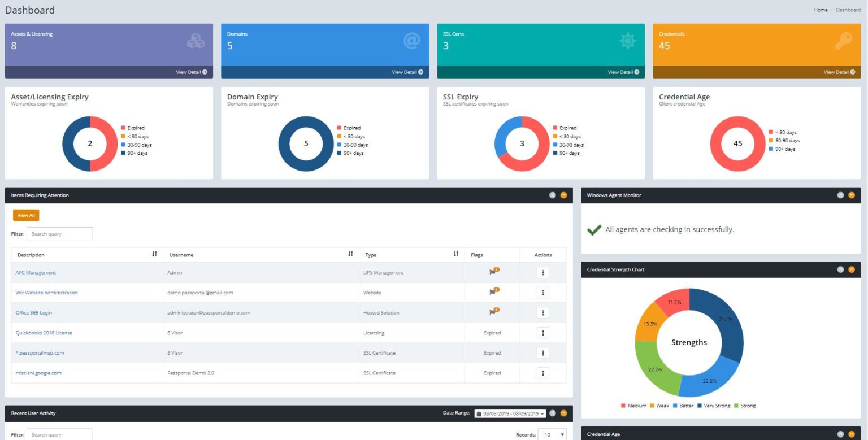
Task: Click the green 22.2% Strong donut segment
Action: coord(654,370)
